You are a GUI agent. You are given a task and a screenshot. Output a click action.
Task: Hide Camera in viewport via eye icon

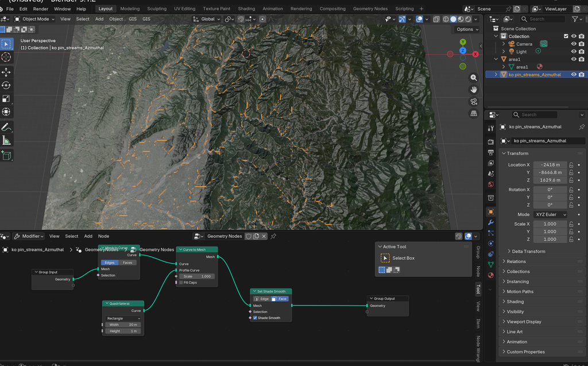click(x=574, y=44)
